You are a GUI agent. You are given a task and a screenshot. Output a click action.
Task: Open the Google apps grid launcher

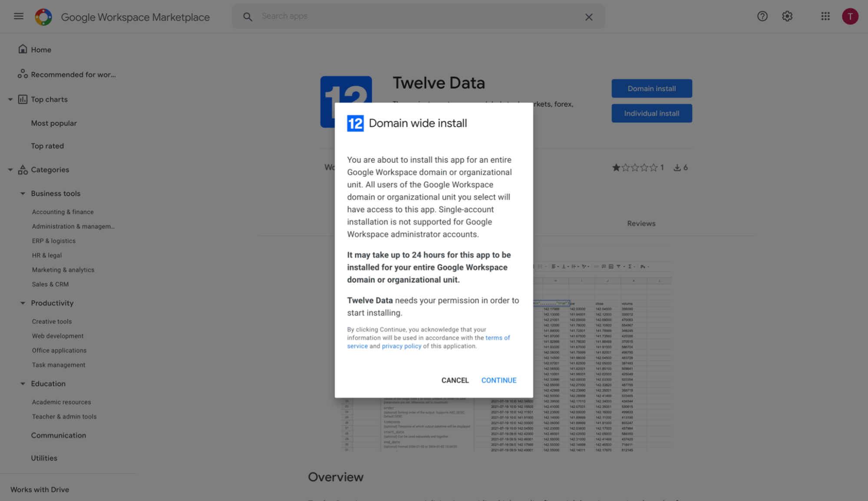pyautogui.click(x=825, y=16)
